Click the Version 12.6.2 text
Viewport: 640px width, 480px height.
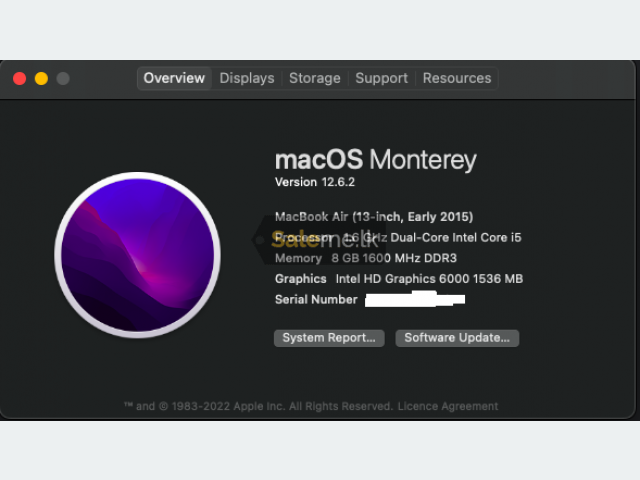[x=315, y=182]
